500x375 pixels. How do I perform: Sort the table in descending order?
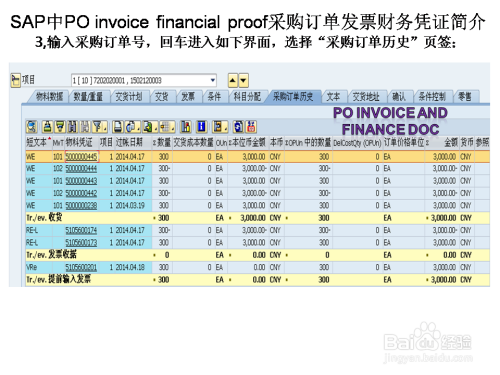(x=60, y=127)
